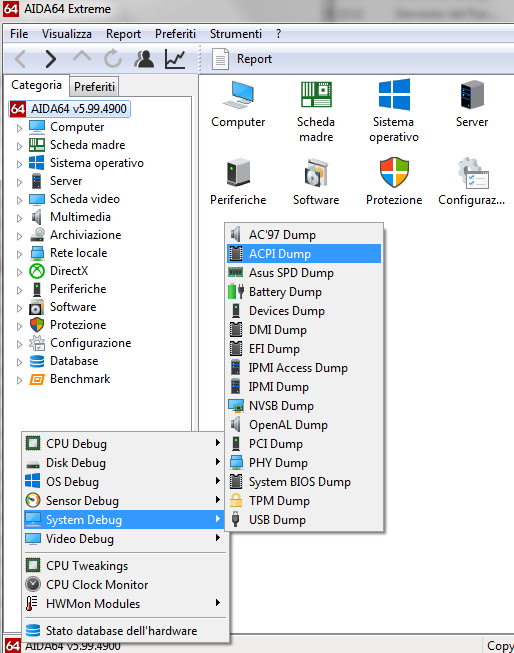Choose Battery Dump entry

tap(304, 292)
